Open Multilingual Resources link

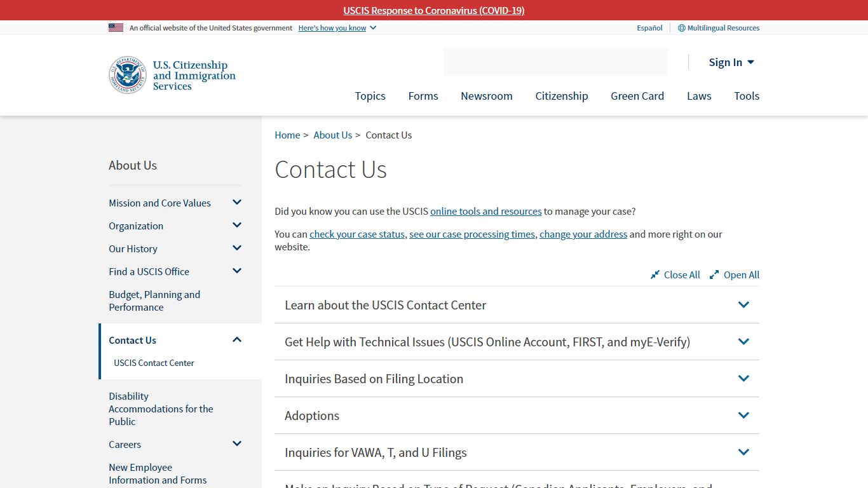[723, 28]
